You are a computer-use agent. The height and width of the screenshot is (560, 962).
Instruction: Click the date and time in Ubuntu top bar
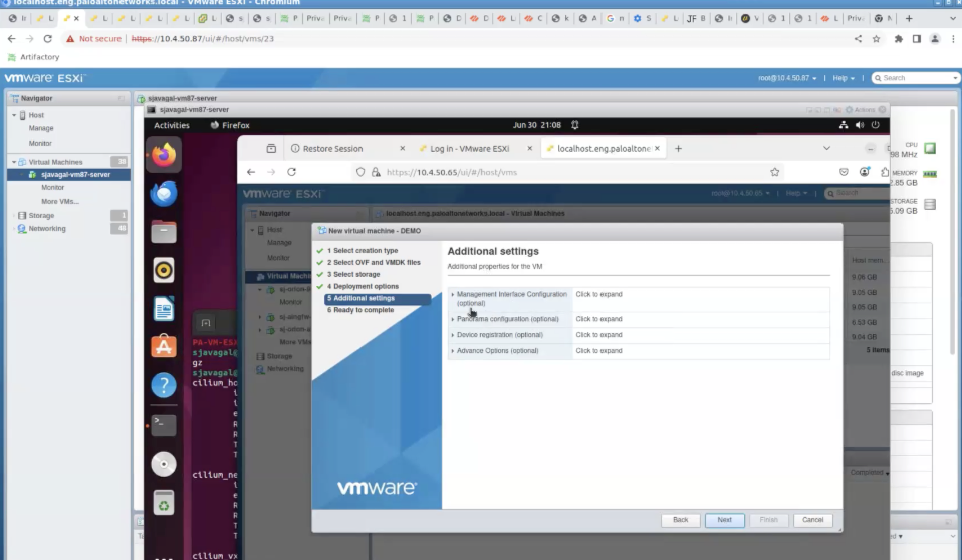[x=537, y=125]
